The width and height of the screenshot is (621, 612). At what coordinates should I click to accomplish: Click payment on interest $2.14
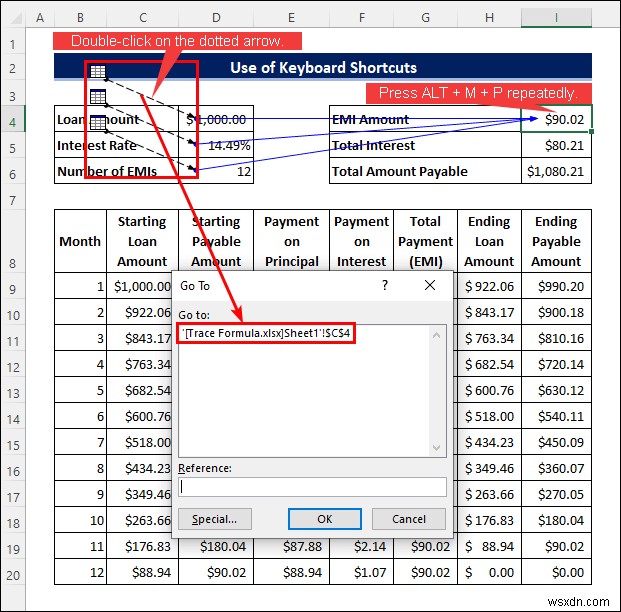(362, 546)
